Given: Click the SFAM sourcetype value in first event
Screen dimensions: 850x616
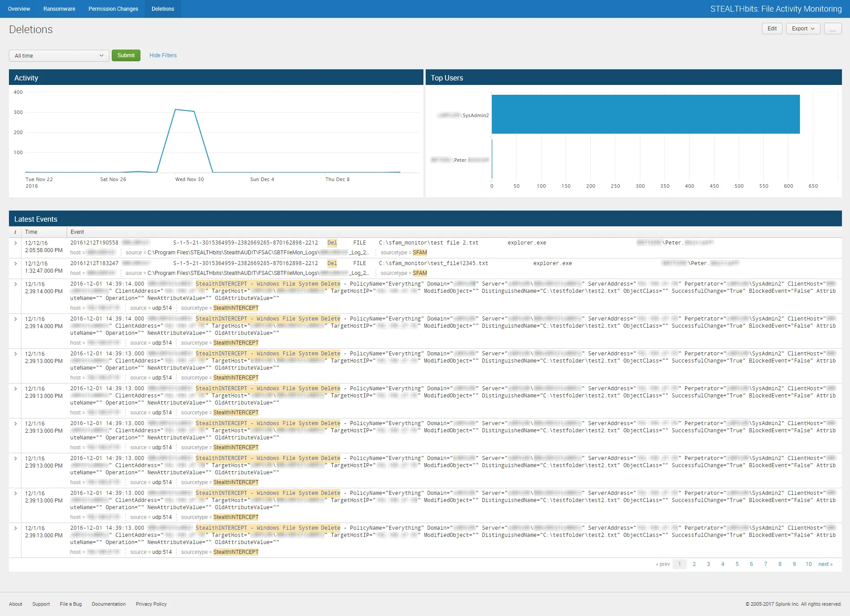Looking at the screenshot, I should (x=420, y=253).
